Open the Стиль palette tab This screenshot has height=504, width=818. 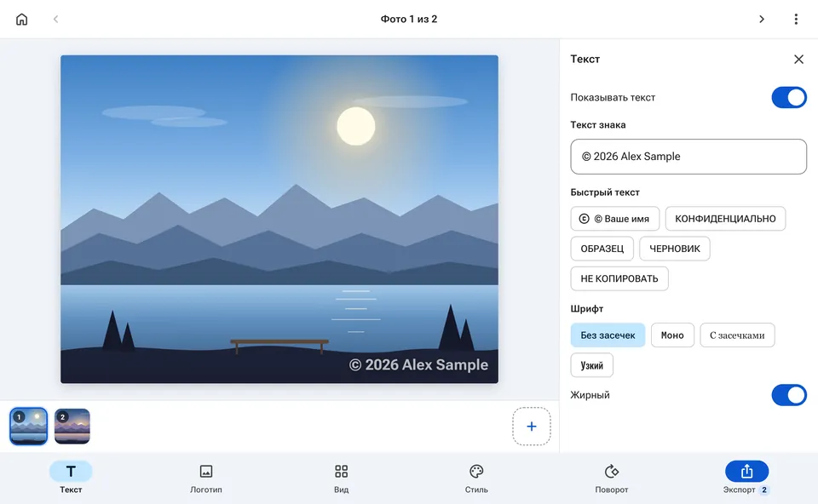tap(476, 478)
